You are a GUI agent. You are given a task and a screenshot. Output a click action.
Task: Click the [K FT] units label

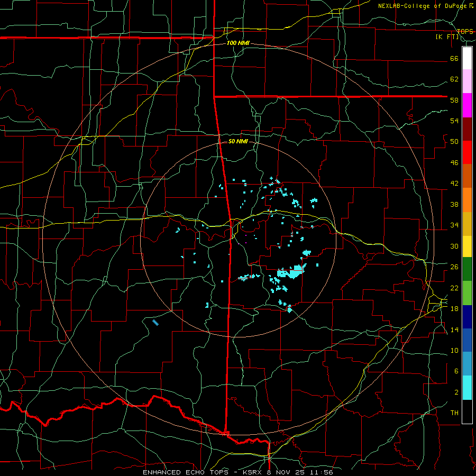(447, 37)
